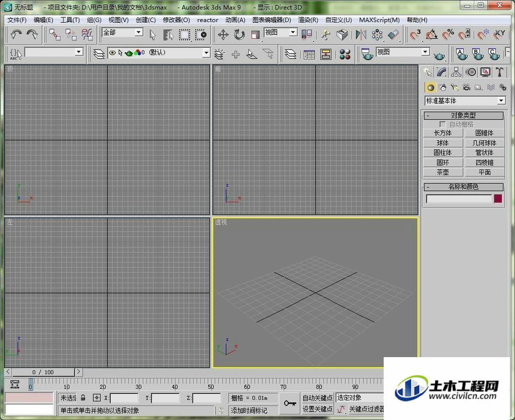Click the render preset A teapot
The width and height of the screenshot is (515, 420).
click(461, 54)
